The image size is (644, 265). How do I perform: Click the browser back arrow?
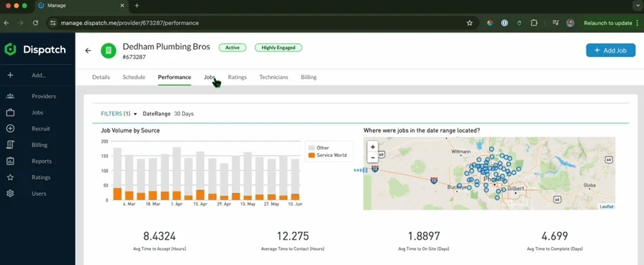pos(6,23)
